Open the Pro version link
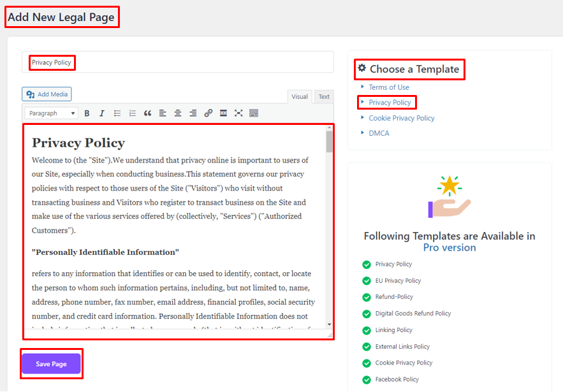This screenshot has height=392, width=563. click(x=450, y=248)
